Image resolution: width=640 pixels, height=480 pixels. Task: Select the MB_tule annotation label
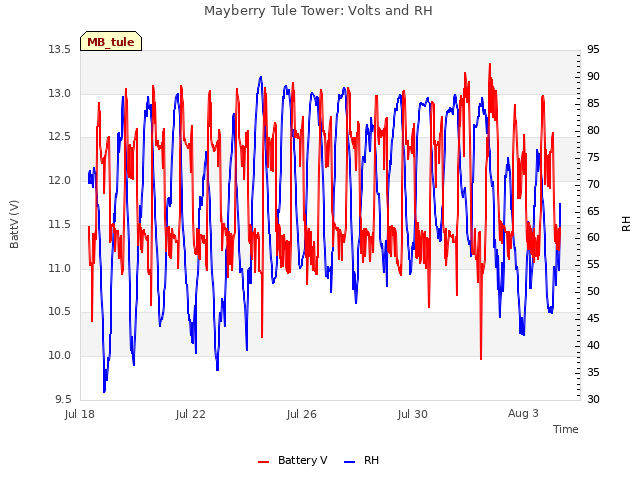111,41
